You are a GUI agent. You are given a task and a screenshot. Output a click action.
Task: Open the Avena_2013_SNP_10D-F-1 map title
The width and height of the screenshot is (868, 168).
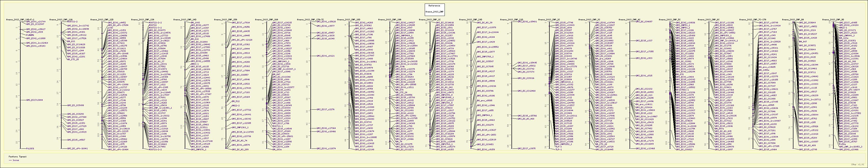(20, 20)
